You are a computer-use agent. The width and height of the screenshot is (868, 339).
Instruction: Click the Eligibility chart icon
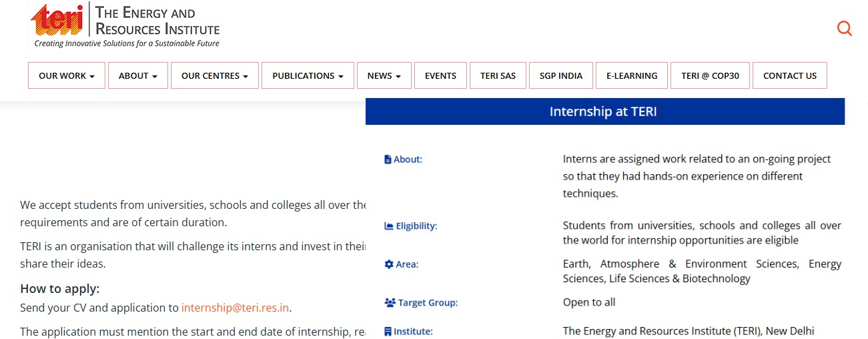(388, 226)
